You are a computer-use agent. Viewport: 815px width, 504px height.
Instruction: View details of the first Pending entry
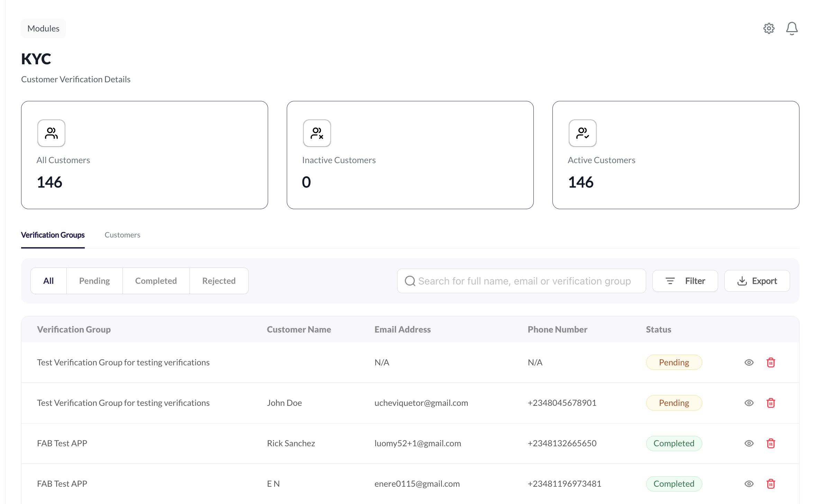click(x=749, y=362)
